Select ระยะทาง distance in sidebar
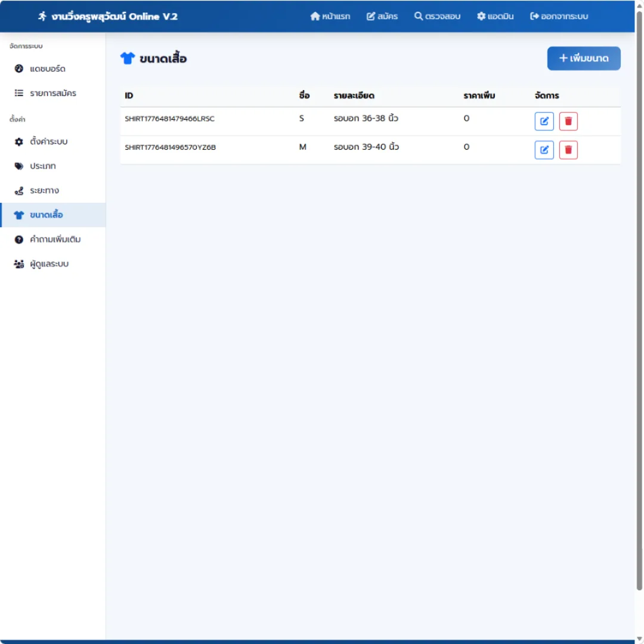Viewport: 644px width, 644px height. pyautogui.click(x=52, y=191)
